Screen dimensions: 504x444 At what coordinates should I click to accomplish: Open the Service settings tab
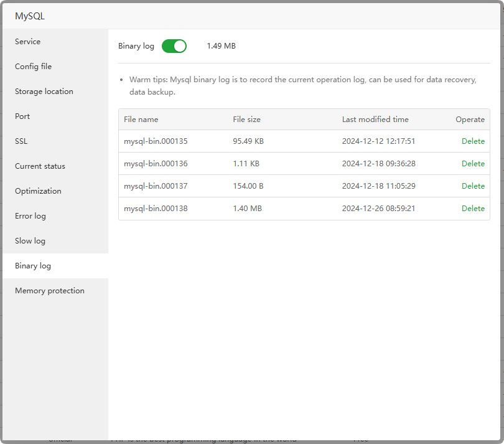tap(28, 42)
